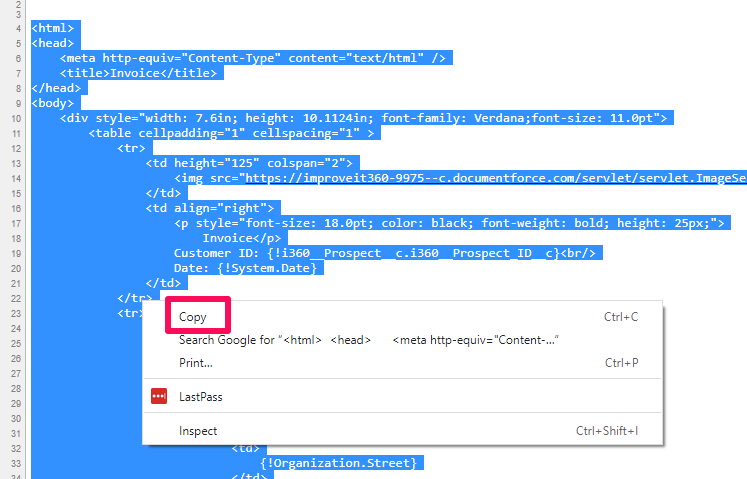This screenshot has width=747, height=479.
Task: Open the LastPass context menu entry
Action: 403,397
